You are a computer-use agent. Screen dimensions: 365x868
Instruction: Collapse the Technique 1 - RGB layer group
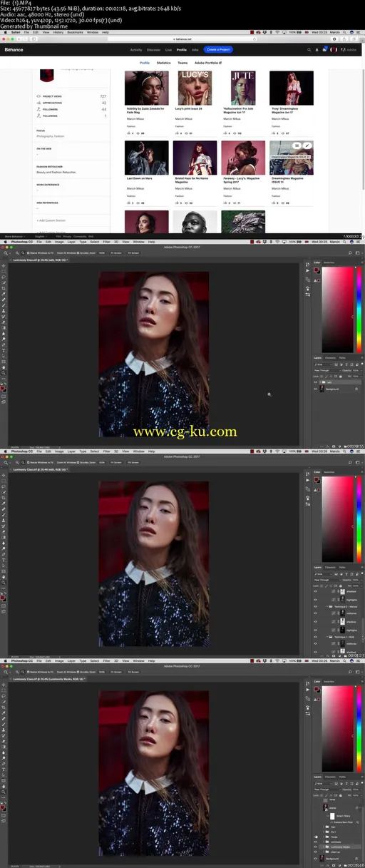(327, 637)
